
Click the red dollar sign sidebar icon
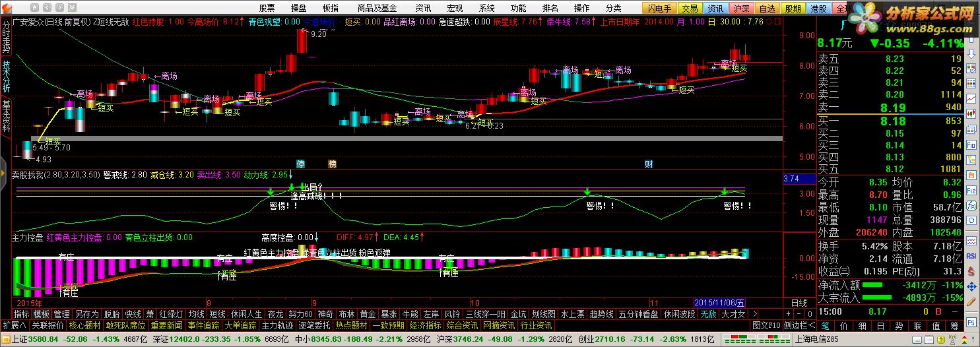(x=971, y=272)
